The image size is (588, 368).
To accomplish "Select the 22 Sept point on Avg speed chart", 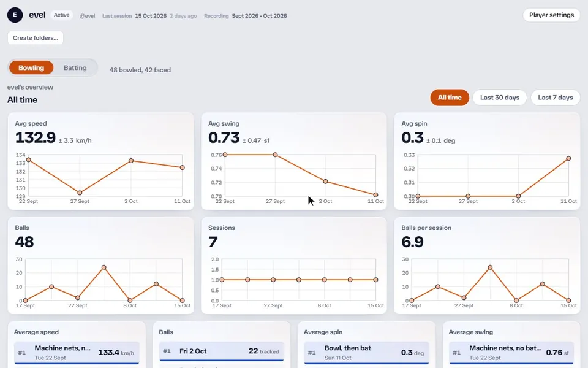I will 29,159.
